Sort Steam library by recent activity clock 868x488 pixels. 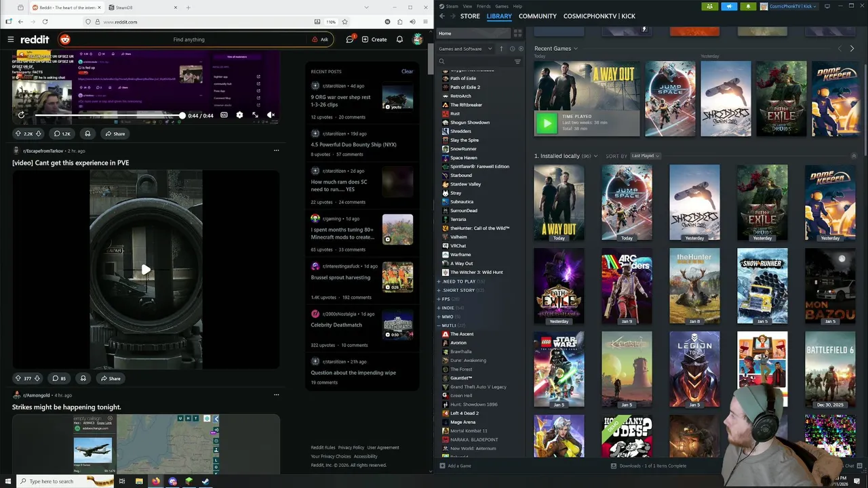pos(512,49)
